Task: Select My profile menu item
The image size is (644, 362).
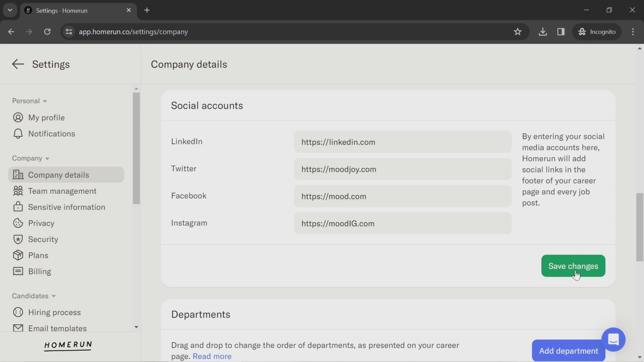Action: [x=66, y=117]
